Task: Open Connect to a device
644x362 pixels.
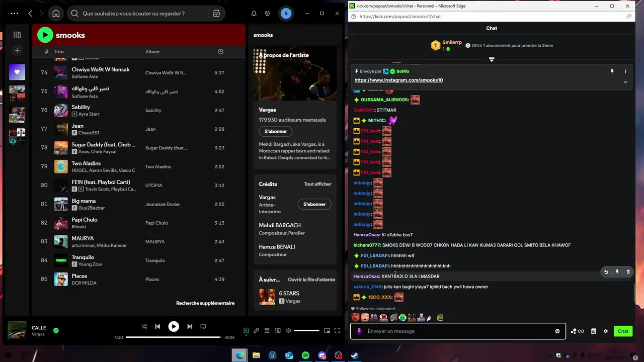Action: [x=278, y=331]
